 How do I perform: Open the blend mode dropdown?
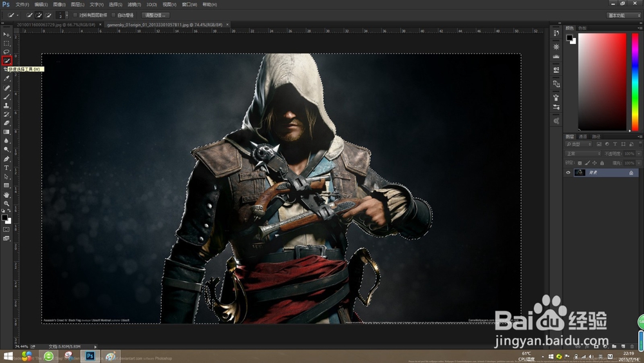(x=583, y=153)
